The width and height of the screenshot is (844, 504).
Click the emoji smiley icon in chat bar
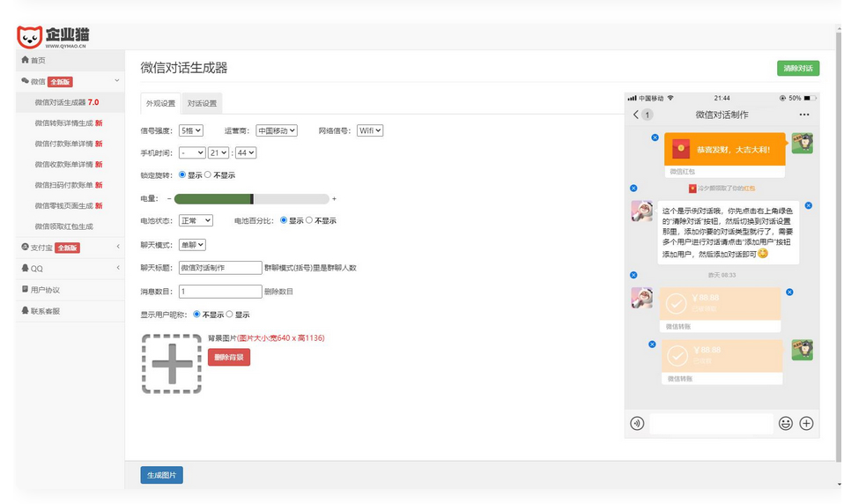click(785, 423)
